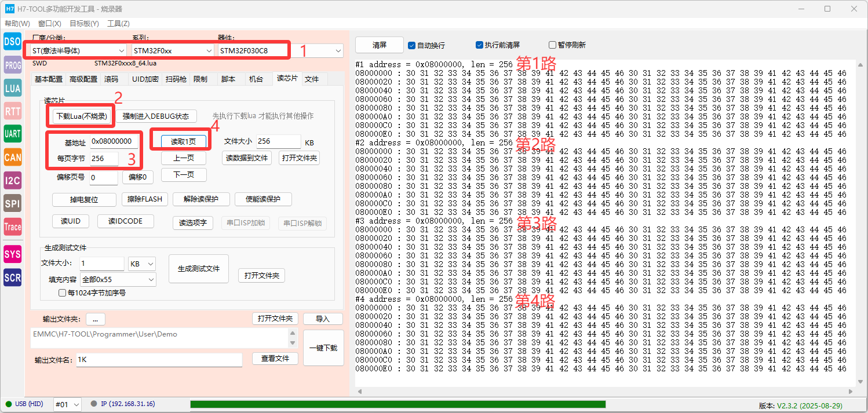This screenshot has width=868, height=413.
Task: Open the 厂商 ST(意法半导体) dropdown
Action: (79, 51)
